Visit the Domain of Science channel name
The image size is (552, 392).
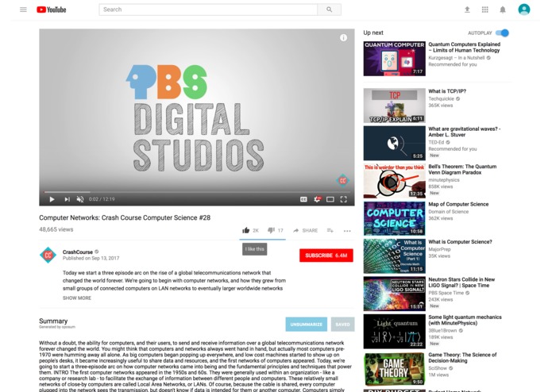(x=449, y=212)
